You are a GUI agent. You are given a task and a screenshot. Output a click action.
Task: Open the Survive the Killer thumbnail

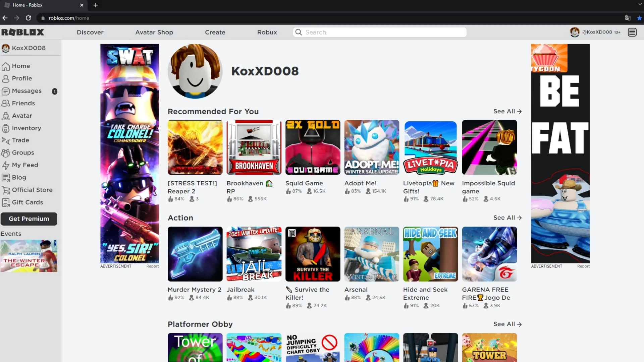coord(313,254)
